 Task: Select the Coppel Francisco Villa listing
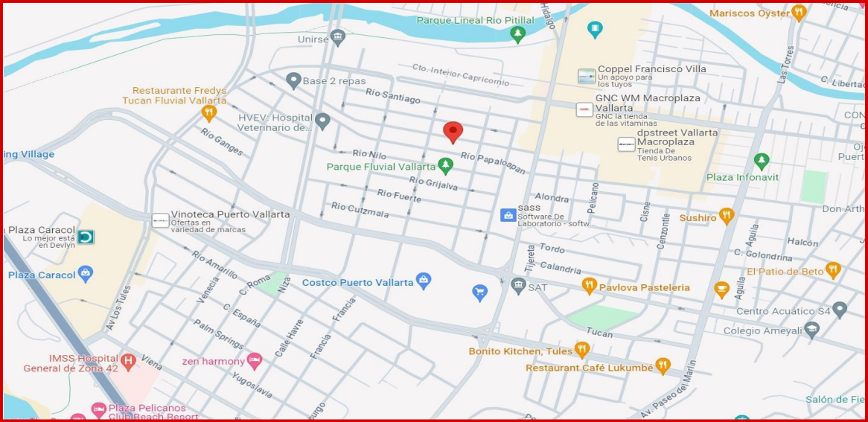pyautogui.click(x=642, y=77)
